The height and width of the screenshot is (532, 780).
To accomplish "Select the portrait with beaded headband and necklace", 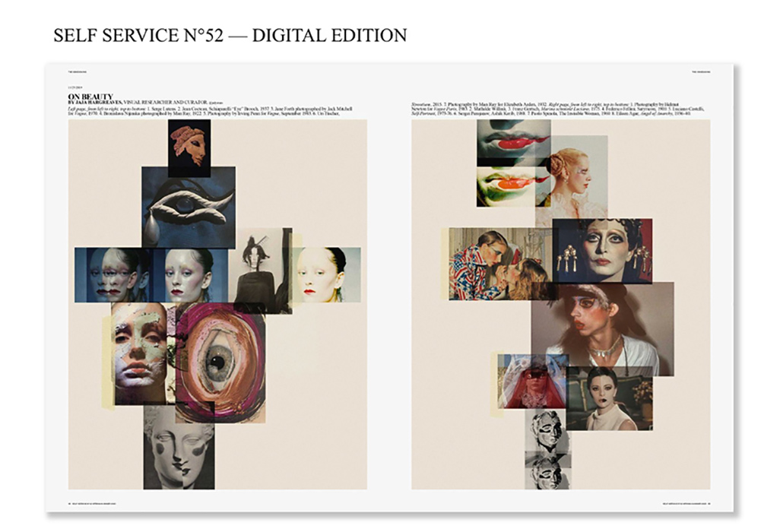I will (602, 328).
